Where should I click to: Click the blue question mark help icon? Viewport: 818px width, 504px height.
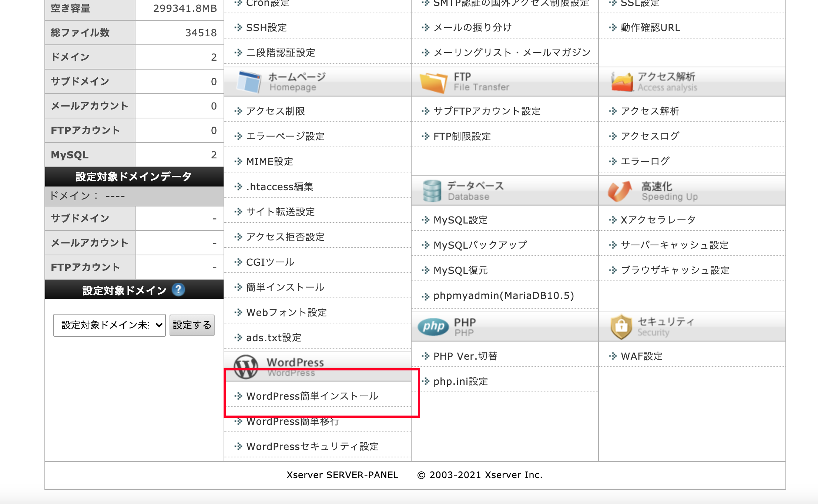178,290
